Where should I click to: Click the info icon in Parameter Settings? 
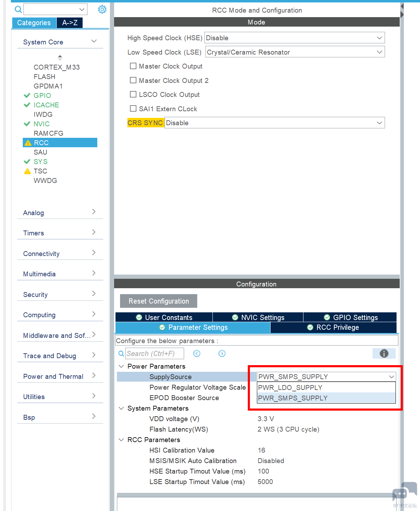click(x=384, y=354)
